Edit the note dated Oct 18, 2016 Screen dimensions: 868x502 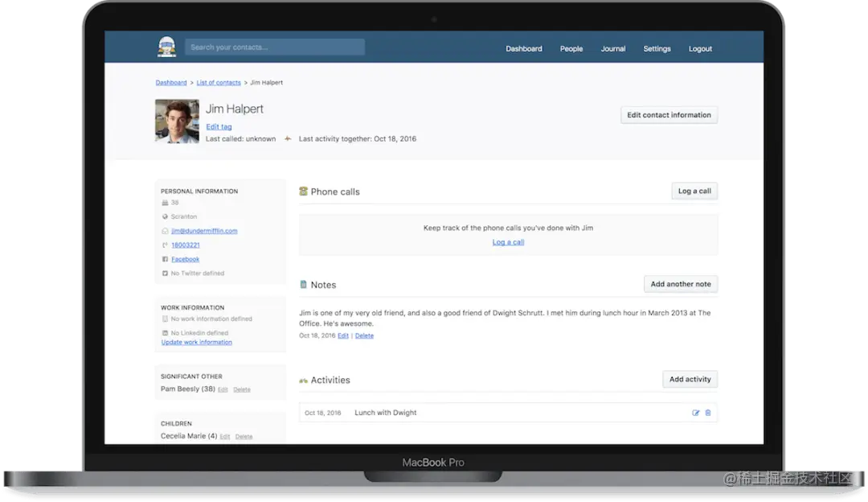(343, 335)
